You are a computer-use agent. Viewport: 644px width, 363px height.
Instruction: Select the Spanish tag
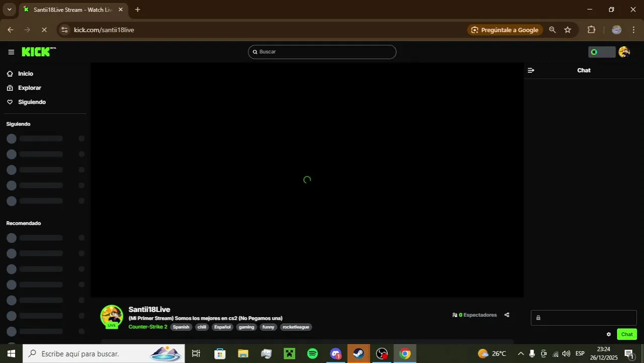tap(181, 327)
